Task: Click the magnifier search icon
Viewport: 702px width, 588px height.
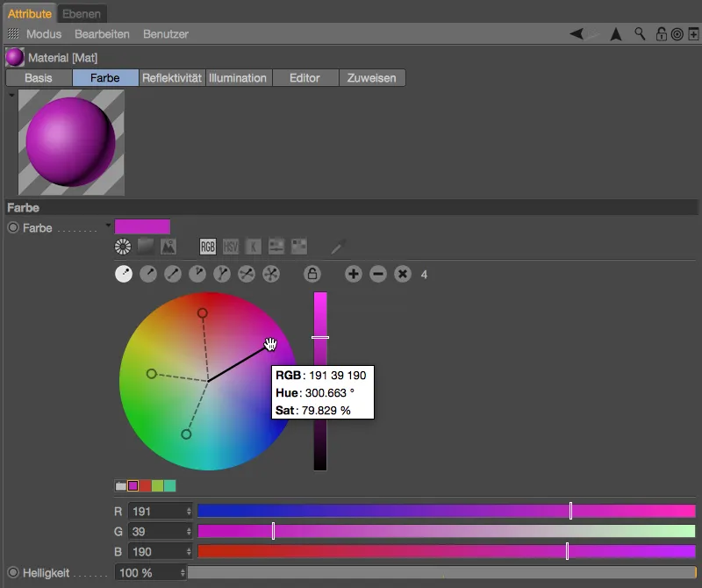Action: tap(640, 33)
